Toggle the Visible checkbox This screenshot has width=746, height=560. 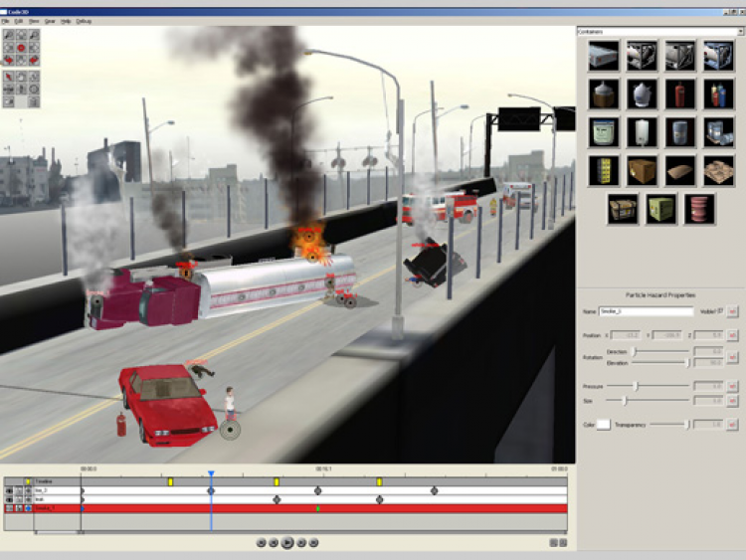(x=720, y=311)
